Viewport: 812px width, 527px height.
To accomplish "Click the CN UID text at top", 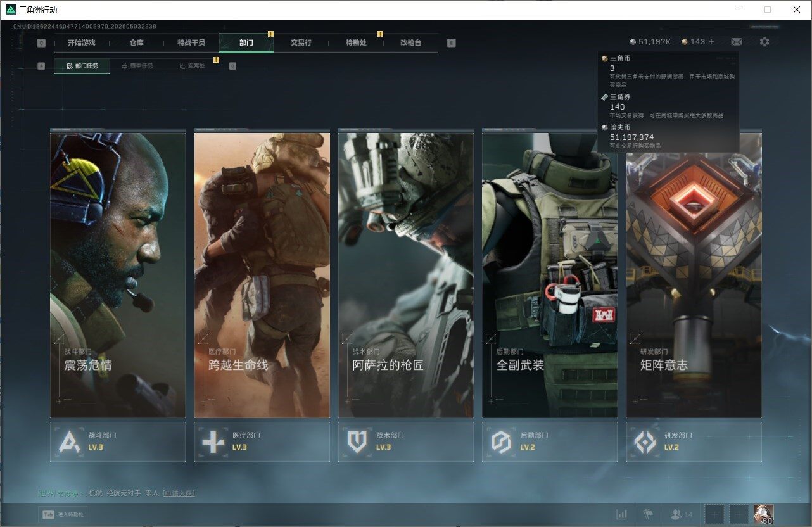I will coord(85,27).
